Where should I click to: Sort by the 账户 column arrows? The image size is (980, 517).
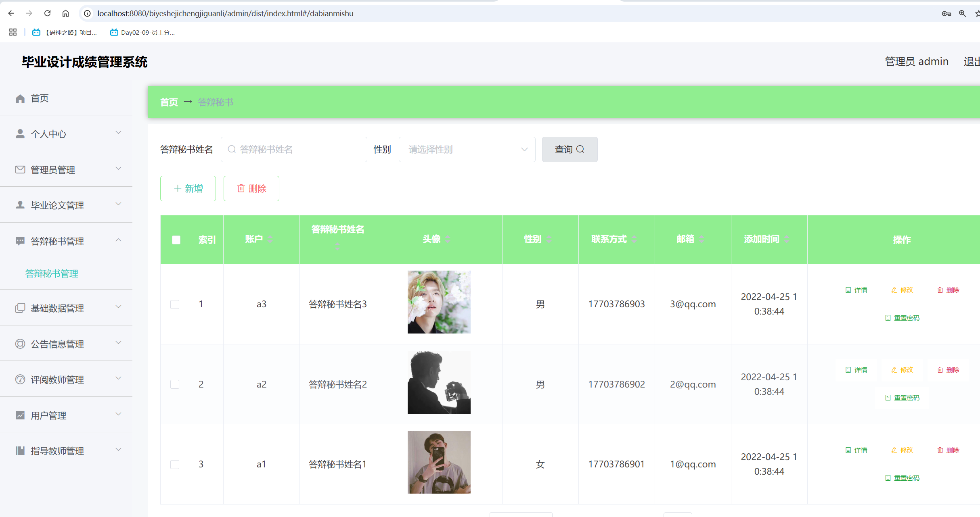(x=270, y=239)
